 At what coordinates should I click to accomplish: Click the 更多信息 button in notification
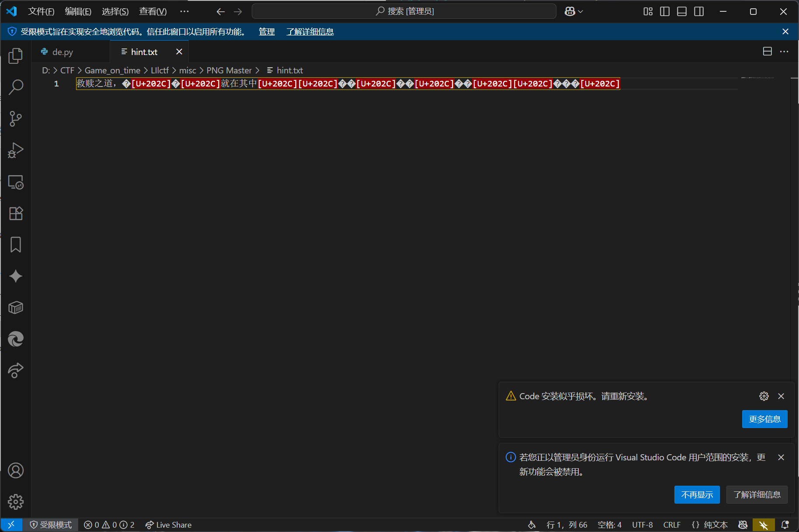pos(764,419)
